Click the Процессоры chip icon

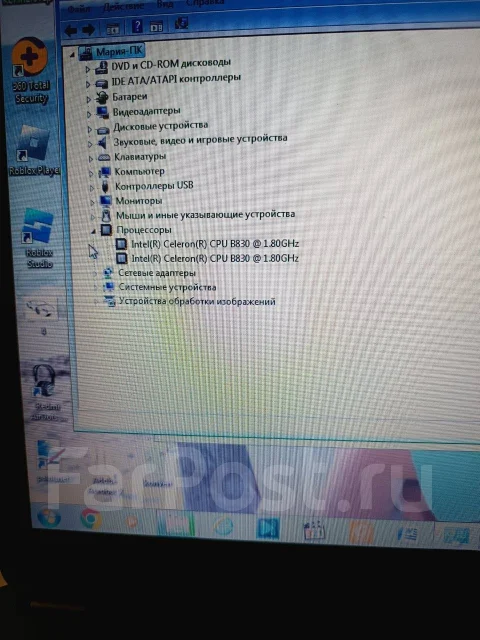(106, 230)
